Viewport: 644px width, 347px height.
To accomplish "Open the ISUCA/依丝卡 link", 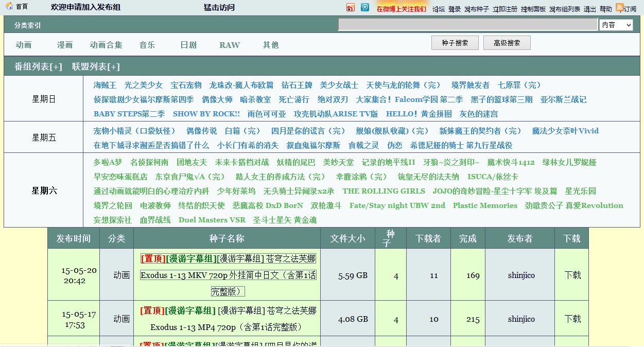I will click(x=493, y=177).
